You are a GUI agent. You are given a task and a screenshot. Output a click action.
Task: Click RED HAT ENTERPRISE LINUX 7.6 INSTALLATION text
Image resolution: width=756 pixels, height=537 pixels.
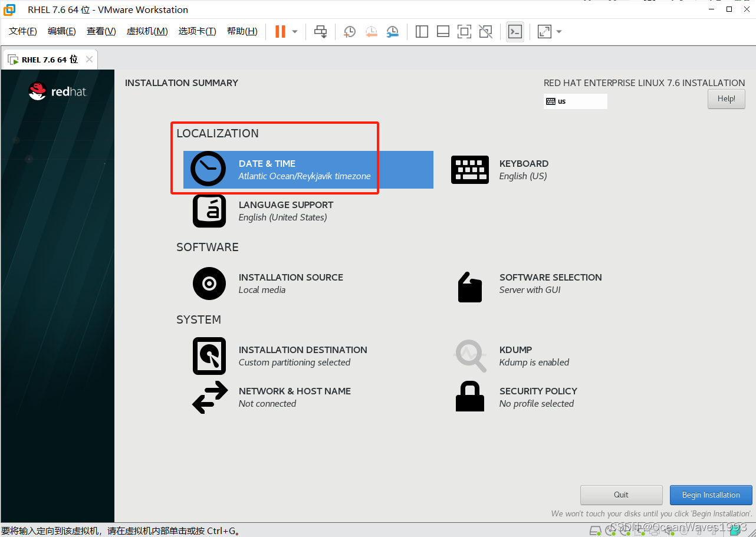pos(645,83)
